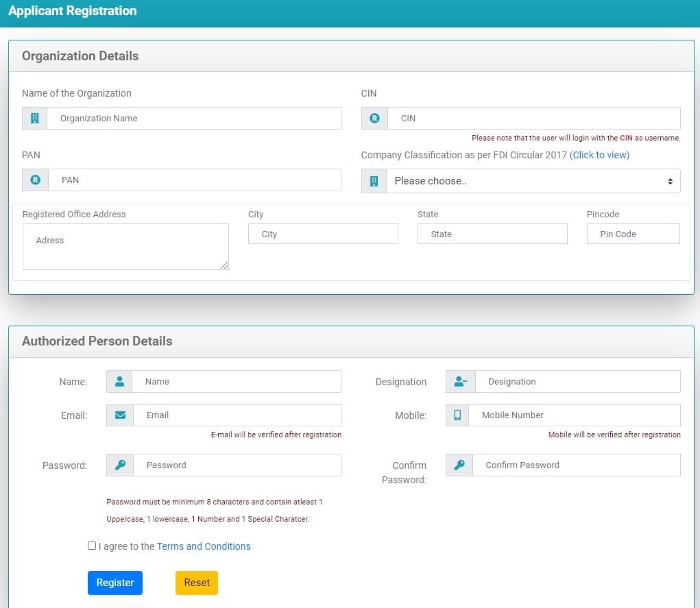Image resolution: width=700 pixels, height=608 pixels.
Task: Click the envelope icon beside the Email field
Action: [119, 415]
